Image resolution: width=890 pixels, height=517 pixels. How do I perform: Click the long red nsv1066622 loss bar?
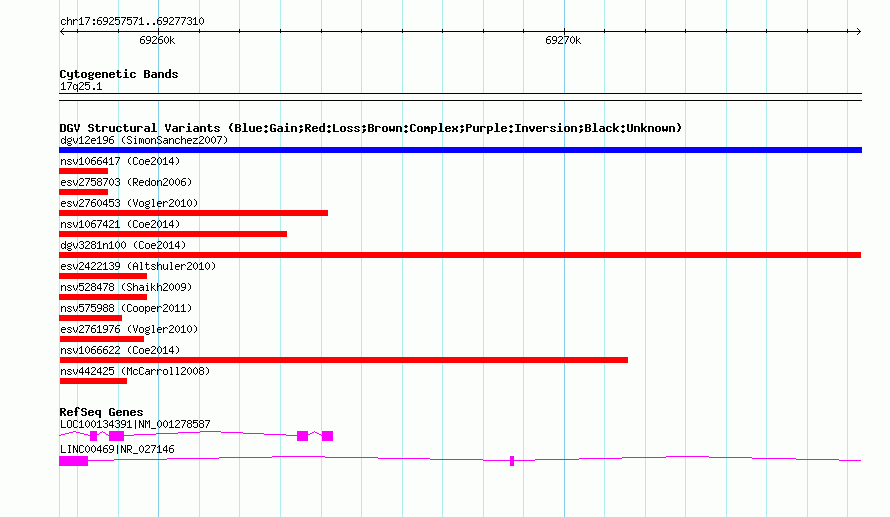coord(343,360)
